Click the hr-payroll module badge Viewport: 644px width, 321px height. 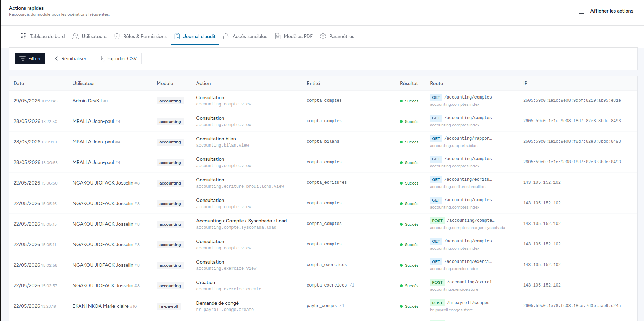[x=168, y=306]
